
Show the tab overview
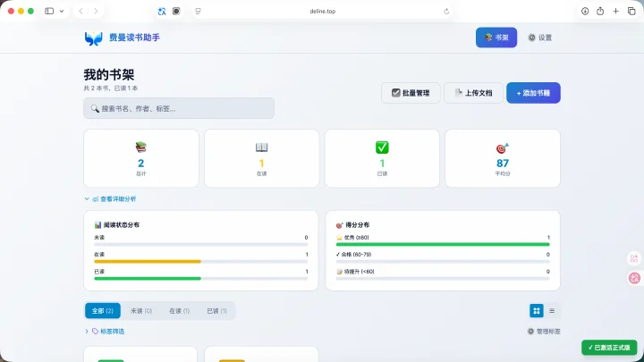click(631, 11)
